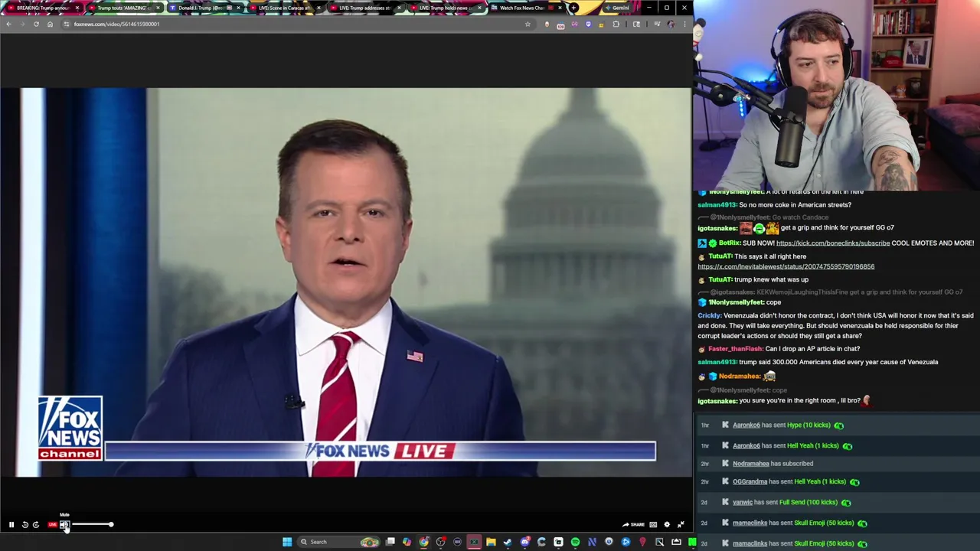The width and height of the screenshot is (980, 551).
Task: Open Task View on the taskbar
Action: pos(390,542)
